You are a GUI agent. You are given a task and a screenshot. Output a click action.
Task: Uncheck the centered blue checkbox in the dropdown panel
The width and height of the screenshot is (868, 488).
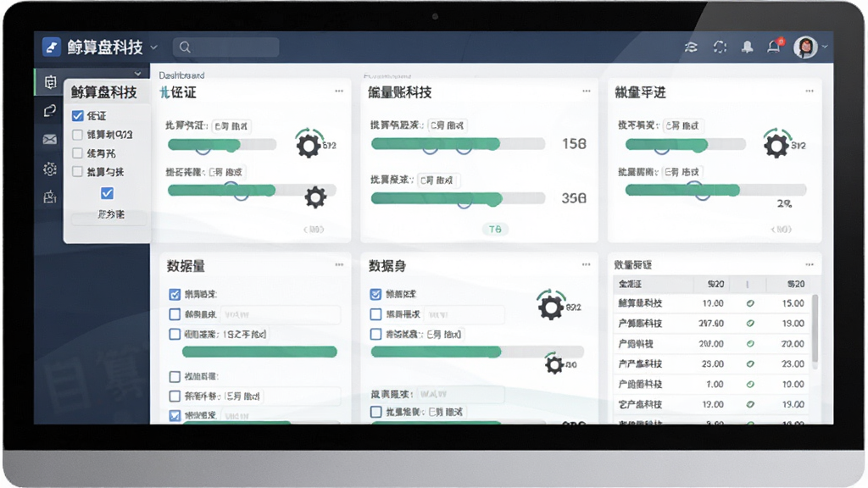tap(108, 193)
